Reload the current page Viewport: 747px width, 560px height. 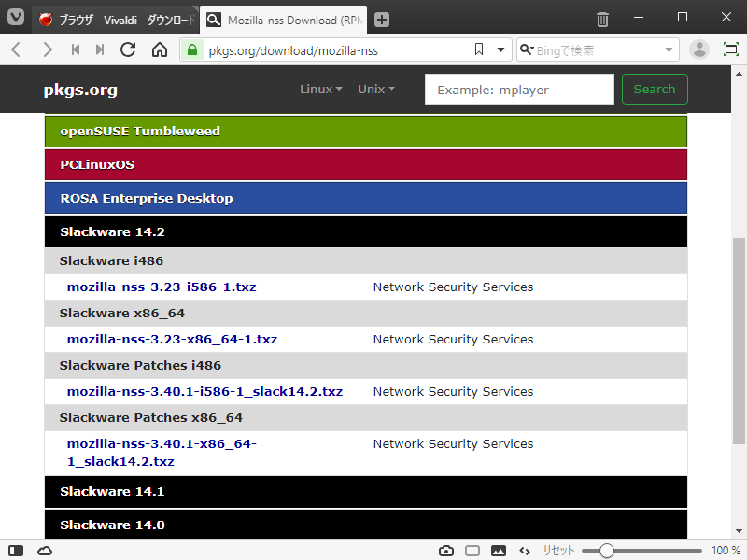(128, 49)
